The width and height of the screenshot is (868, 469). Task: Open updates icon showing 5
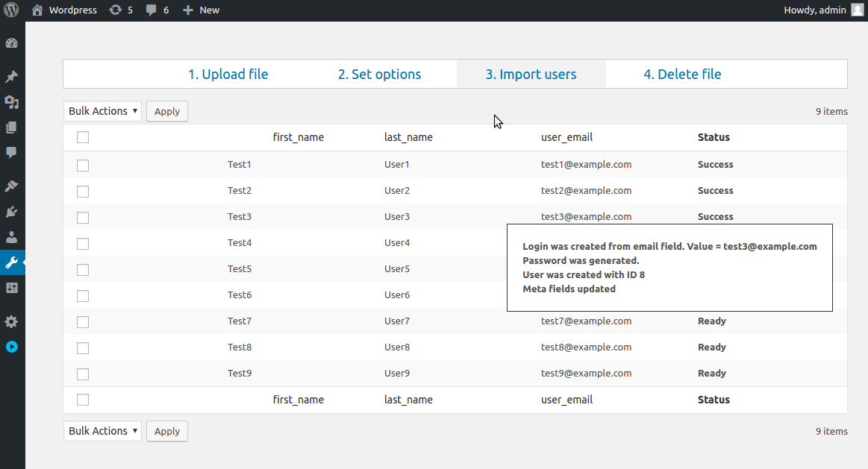click(121, 10)
